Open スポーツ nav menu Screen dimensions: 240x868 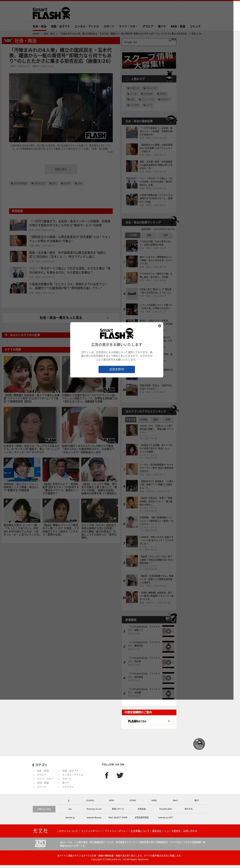[109, 26]
